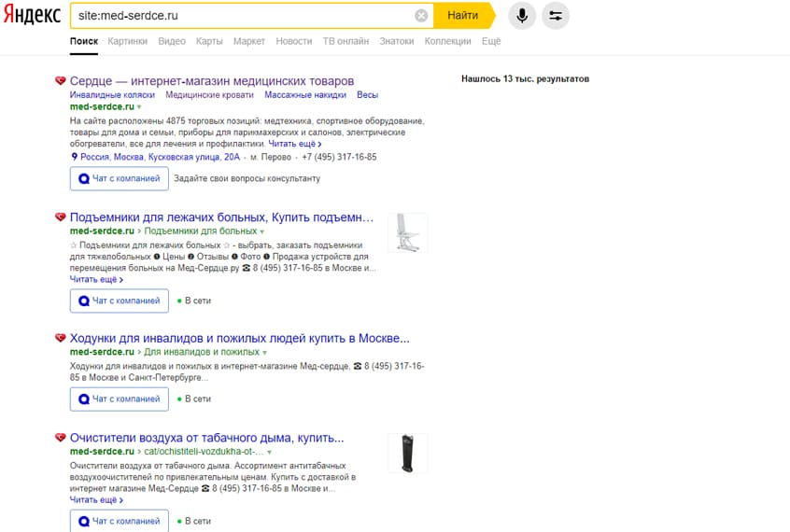Image resolution: width=790 pixels, height=532 pixels.
Task: Click heart favicon of Ходунки result
Action: pos(61,338)
